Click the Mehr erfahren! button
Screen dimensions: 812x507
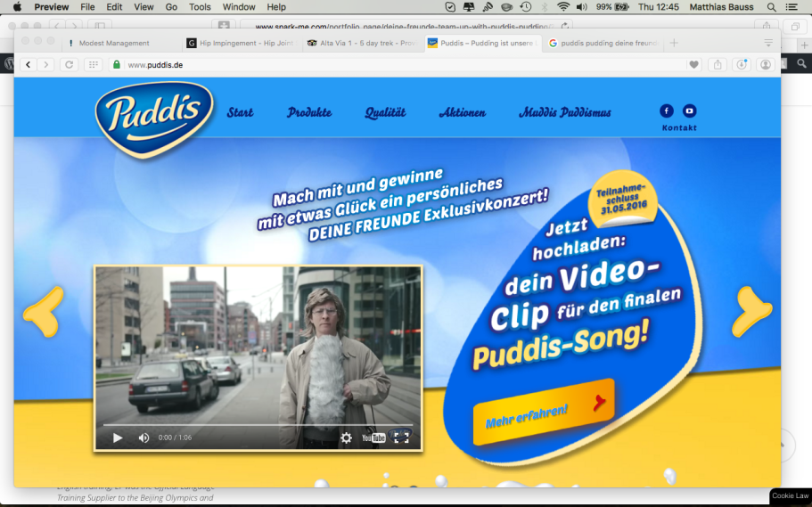coord(544,412)
